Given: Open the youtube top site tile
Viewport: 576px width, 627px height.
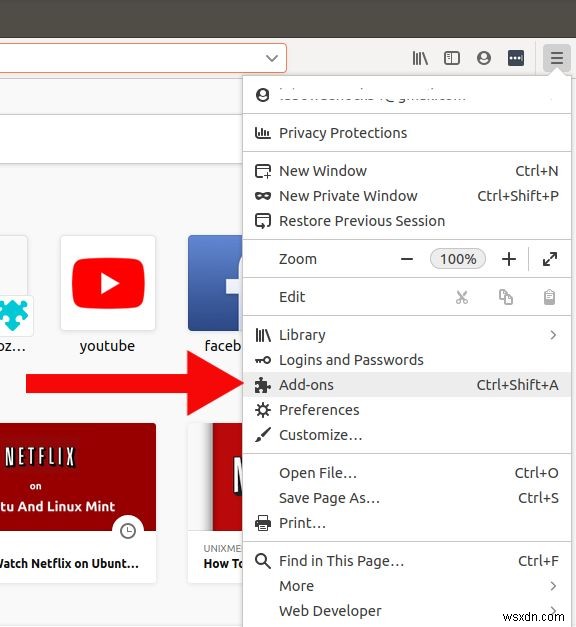Looking at the screenshot, I should [x=108, y=283].
